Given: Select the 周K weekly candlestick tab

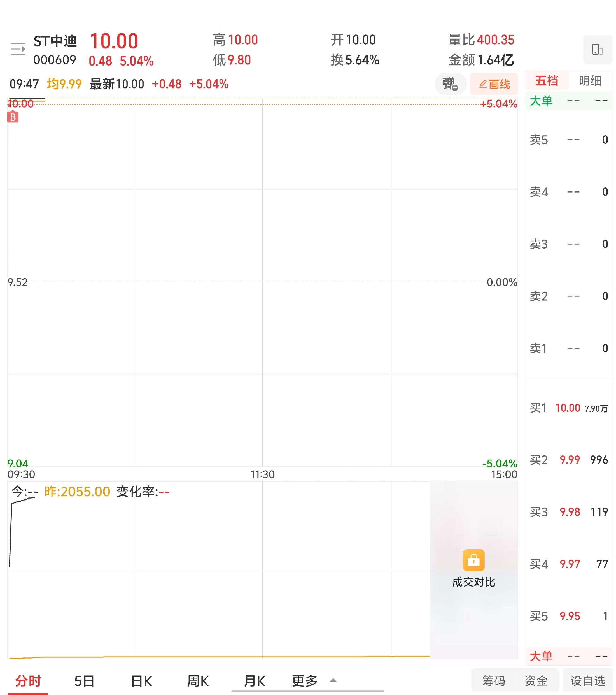Looking at the screenshot, I should point(198,681).
